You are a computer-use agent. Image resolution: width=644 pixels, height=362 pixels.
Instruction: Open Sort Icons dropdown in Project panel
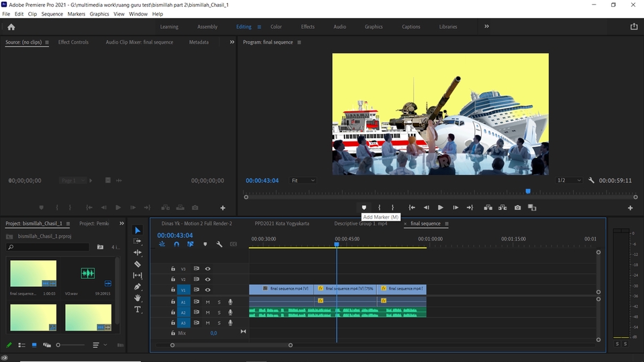click(99, 345)
